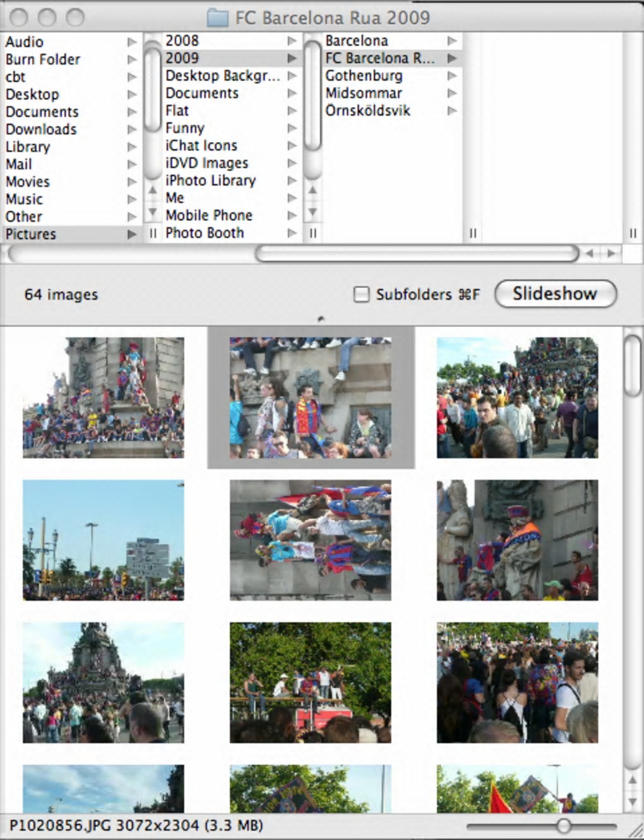The height and width of the screenshot is (840, 644).
Task: Click the divider handle dot above thumbnails
Action: (x=321, y=319)
